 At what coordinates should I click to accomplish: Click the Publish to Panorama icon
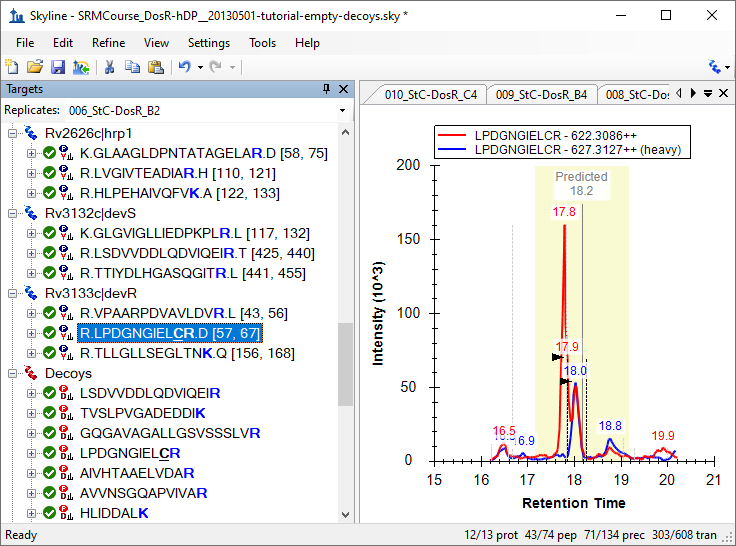click(x=80, y=67)
